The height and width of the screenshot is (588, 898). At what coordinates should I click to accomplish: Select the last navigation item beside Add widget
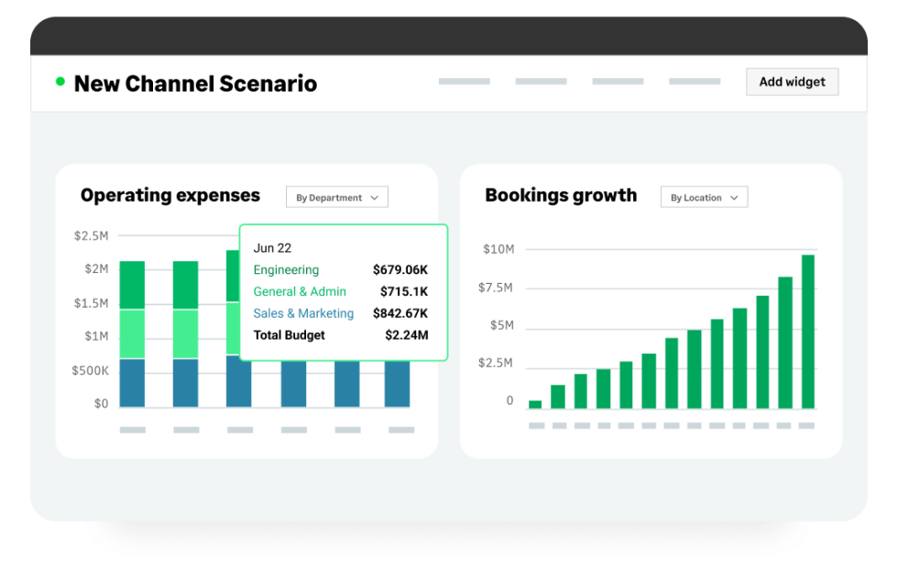(694, 81)
